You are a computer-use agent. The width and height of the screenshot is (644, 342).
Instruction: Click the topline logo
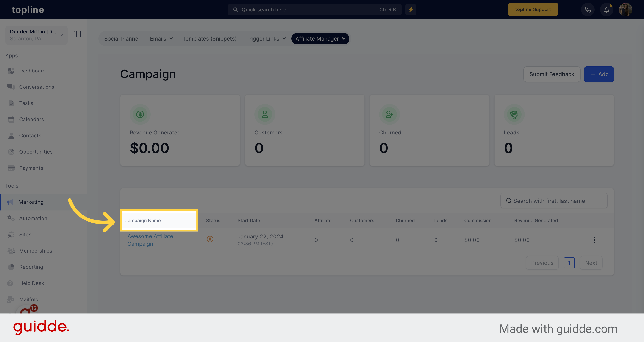pyautogui.click(x=28, y=10)
